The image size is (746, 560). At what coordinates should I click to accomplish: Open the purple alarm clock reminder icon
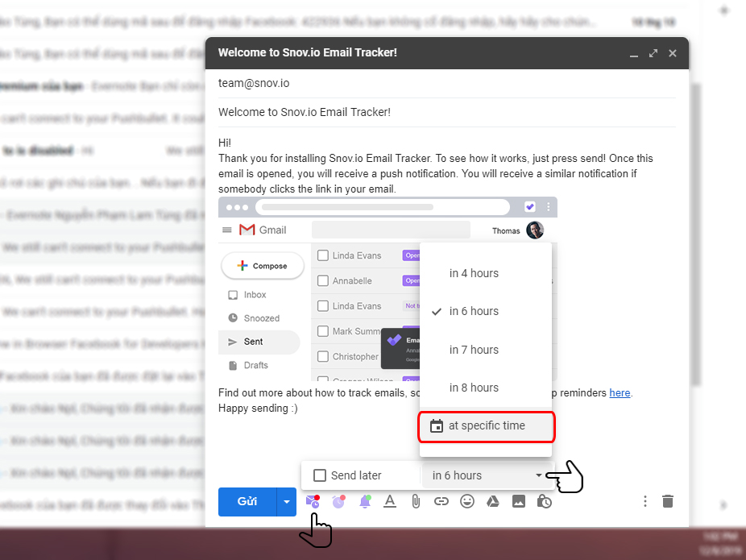point(338,501)
